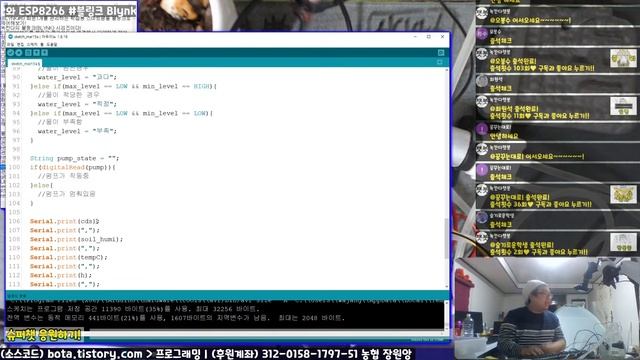Screen dimensions: 640x360
Task: Click the code editor vertical scrollbar thumb
Action: (x=446, y=238)
